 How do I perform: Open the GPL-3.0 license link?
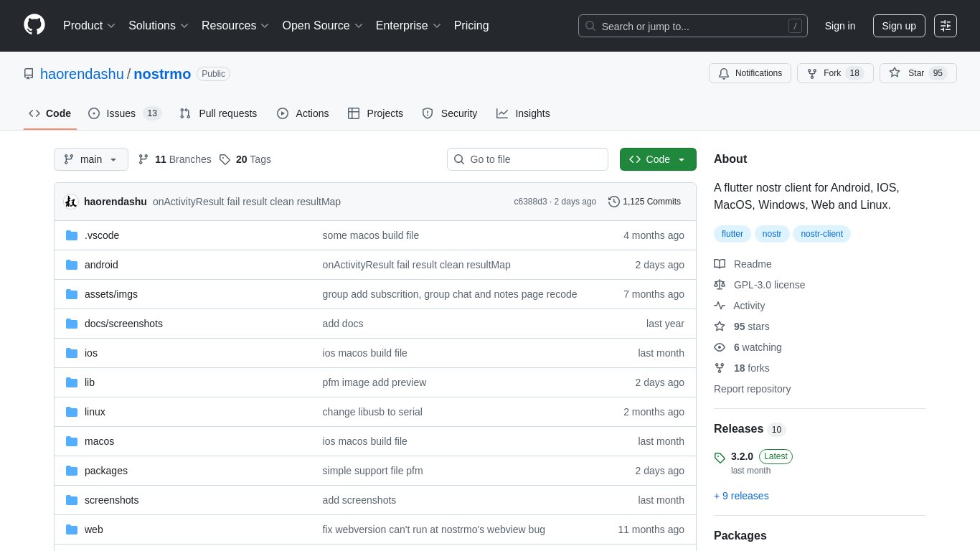(x=769, y=285)
